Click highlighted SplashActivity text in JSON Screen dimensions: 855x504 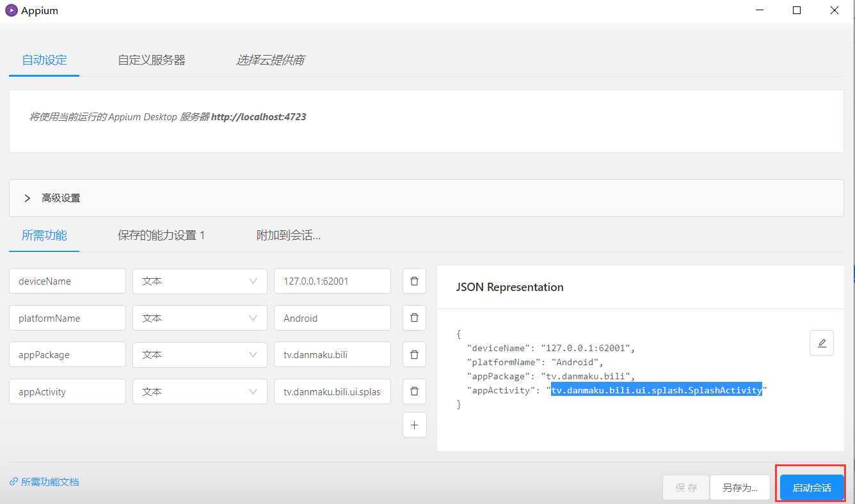click(x=657, y=390)
